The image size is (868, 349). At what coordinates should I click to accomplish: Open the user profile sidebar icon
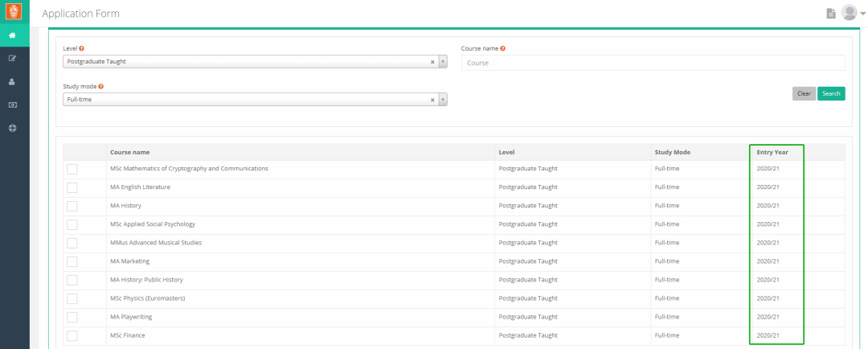(x=12, y=81)
